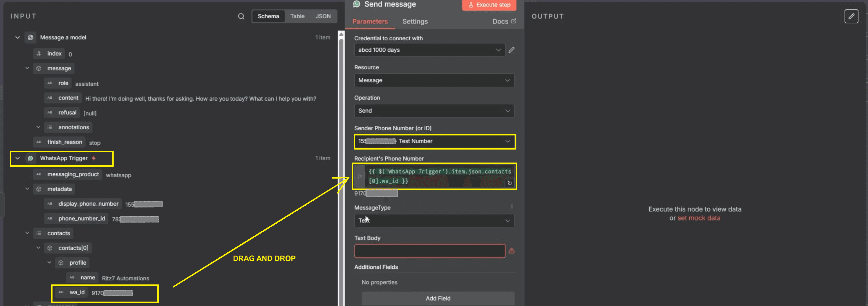Click into the Text Body input field
The width and height of the screenshot is (868, 306).
click(x=429, y=251)
